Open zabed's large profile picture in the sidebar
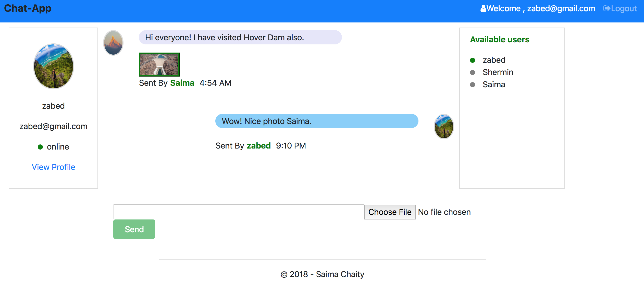The height and width of the screenshot is (295, 644). point(53,66)
